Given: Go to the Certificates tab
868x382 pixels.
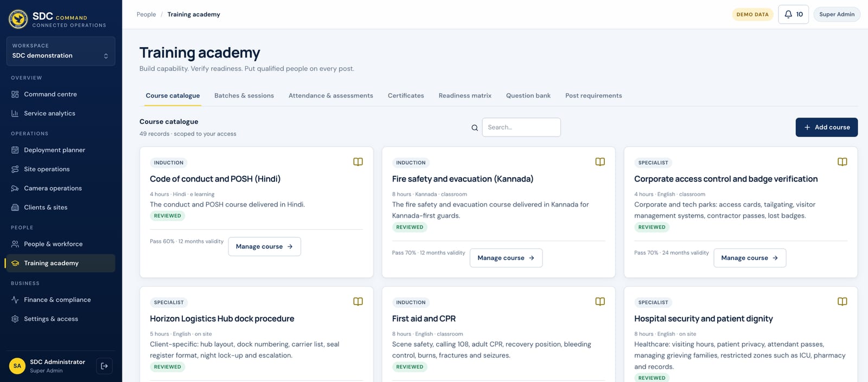Looking at the screenshot, I should [406, 96].
